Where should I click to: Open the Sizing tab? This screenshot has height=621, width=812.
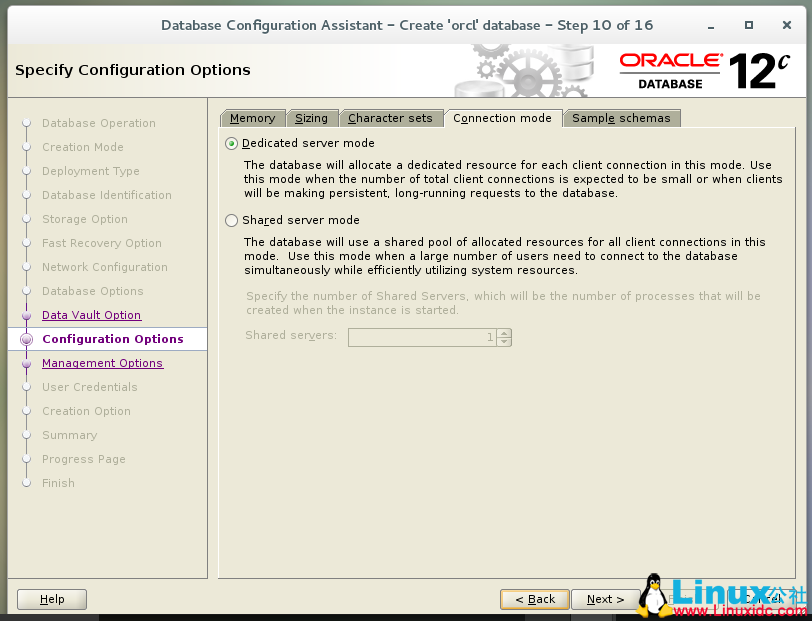pos(312,118)
